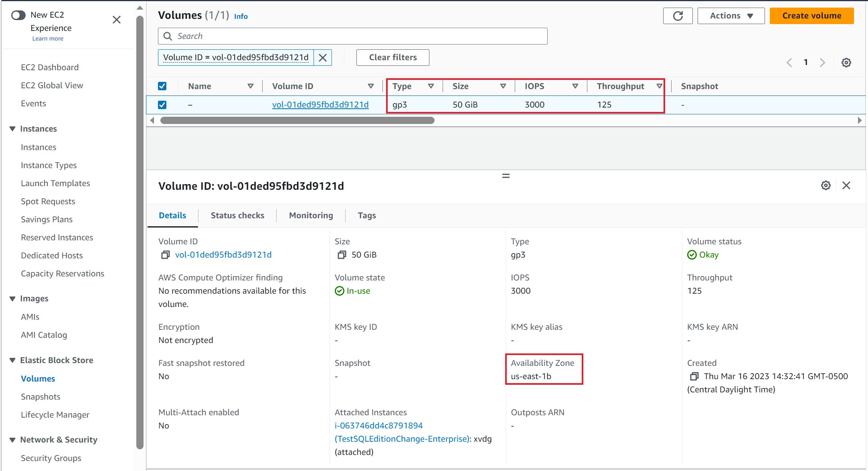Open details panel settings gear
This screenshot has height=471, width=868.
[x=826, y=185]
